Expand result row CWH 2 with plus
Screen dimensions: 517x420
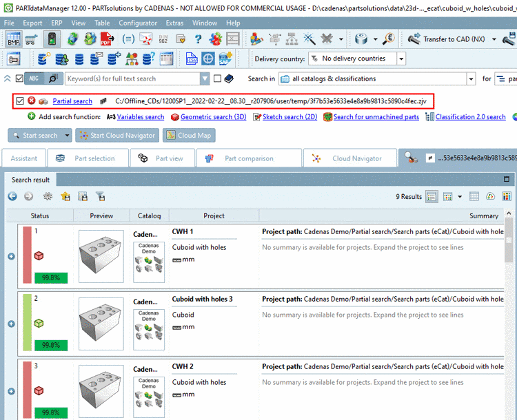coord(11,391)
